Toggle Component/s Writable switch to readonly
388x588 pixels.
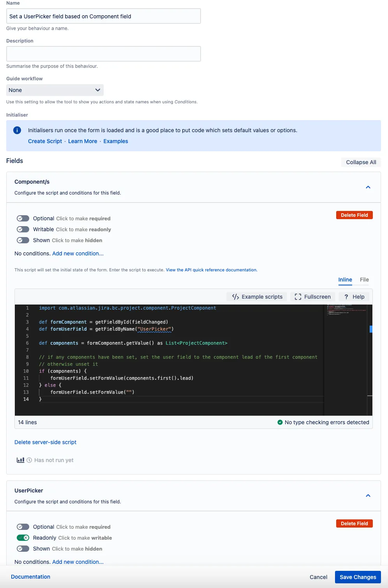click(23, 229)
